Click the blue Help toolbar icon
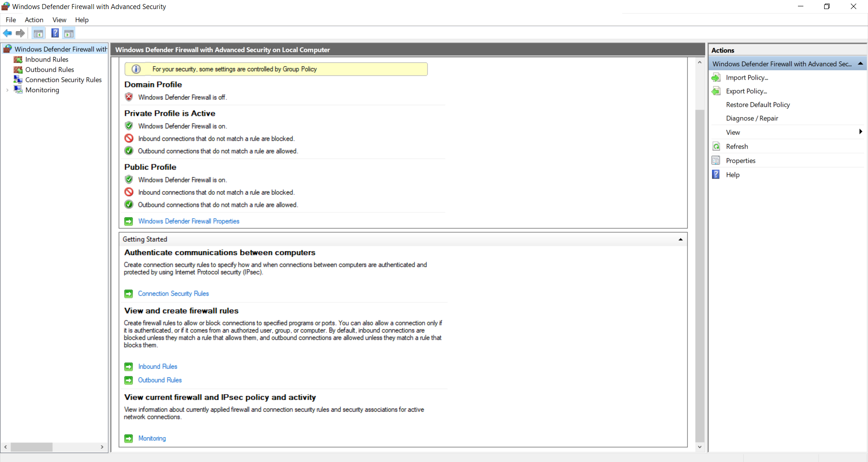Image resolution: width=868 pixels, height=462 pixels. click(x=55, y=33)
